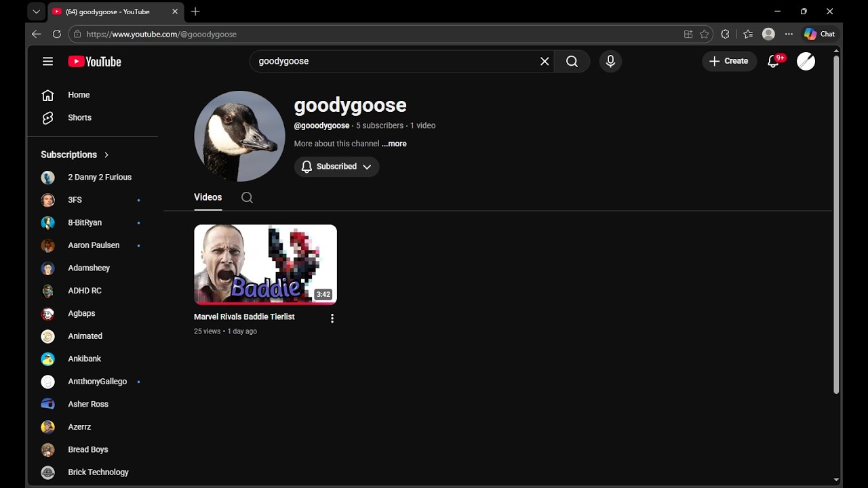This screenshot has width=868, height=488.
Task: Open Asher Ross subscription channel
Action: coord(92,405)
